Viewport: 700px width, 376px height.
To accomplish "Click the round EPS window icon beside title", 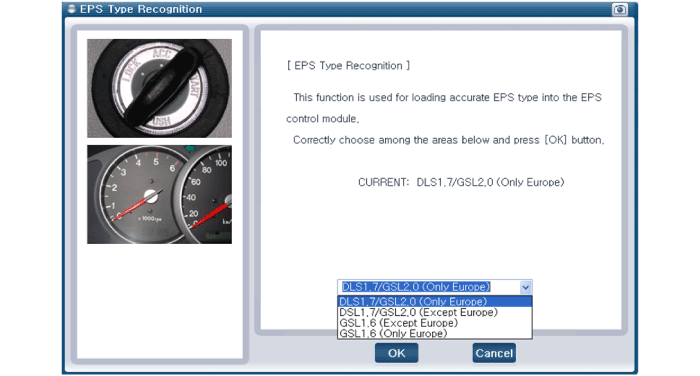I will [71, 9].
